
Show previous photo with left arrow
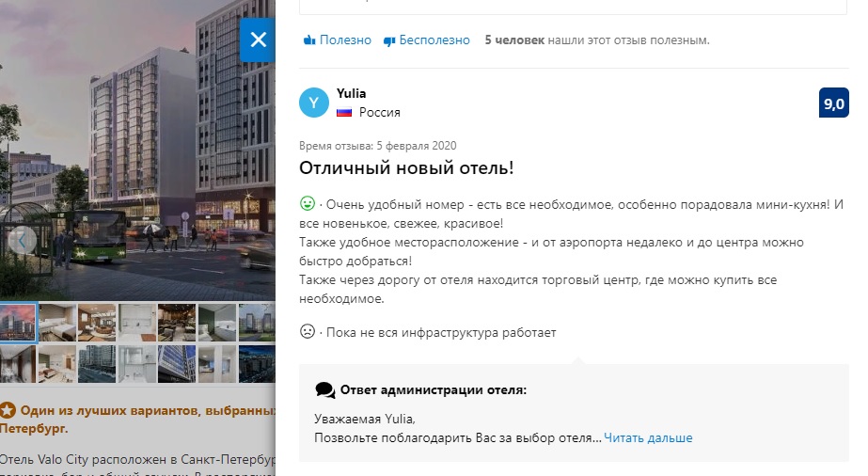pos(23,240)
